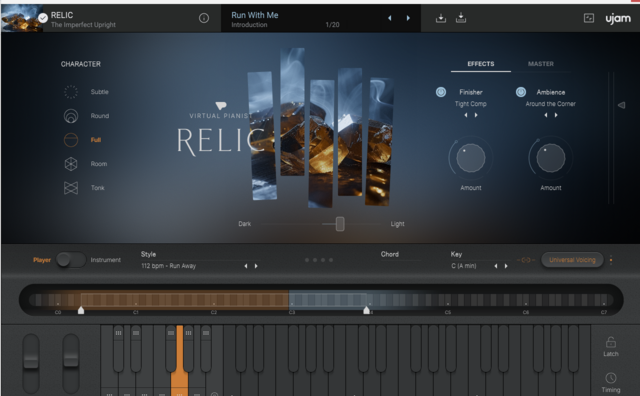The width and height of the screenshot is (640, 396).
Task: Click the second black key with pattern icon
Action: pyautogui.click(x=136, y=348)
